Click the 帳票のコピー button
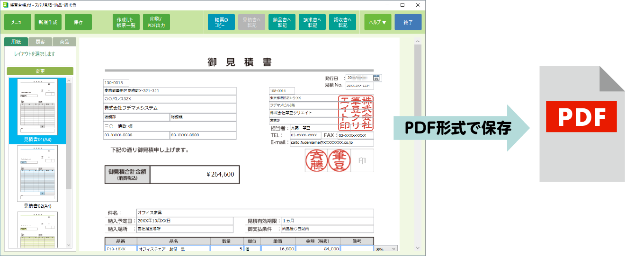This screenshot has width=644, height=256. (x=221, y=22)
